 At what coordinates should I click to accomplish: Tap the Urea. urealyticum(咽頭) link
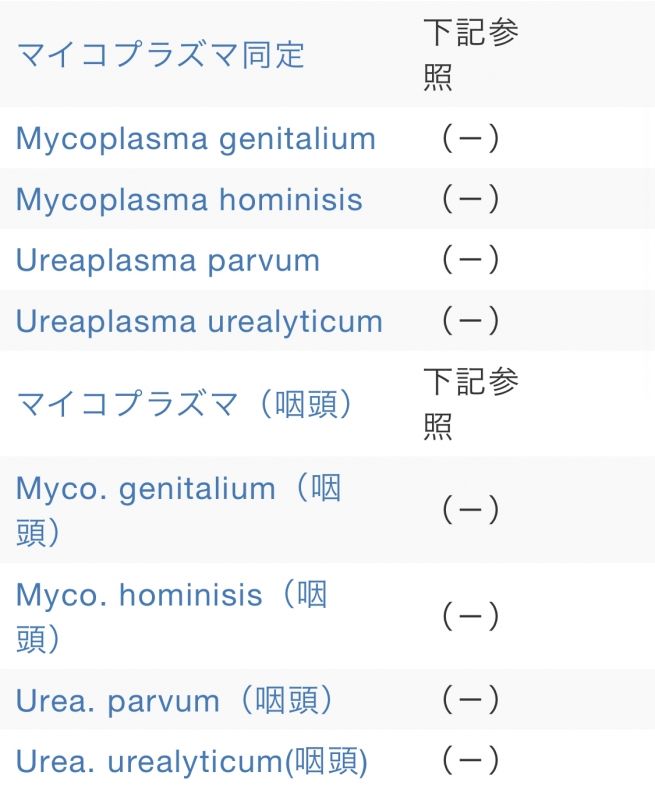click(192, 763)
